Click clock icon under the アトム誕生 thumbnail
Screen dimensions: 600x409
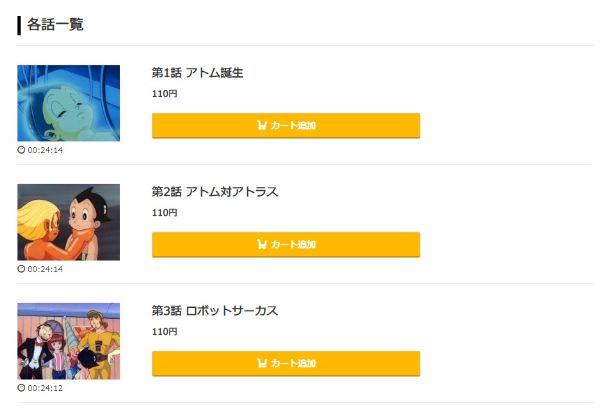21,150
